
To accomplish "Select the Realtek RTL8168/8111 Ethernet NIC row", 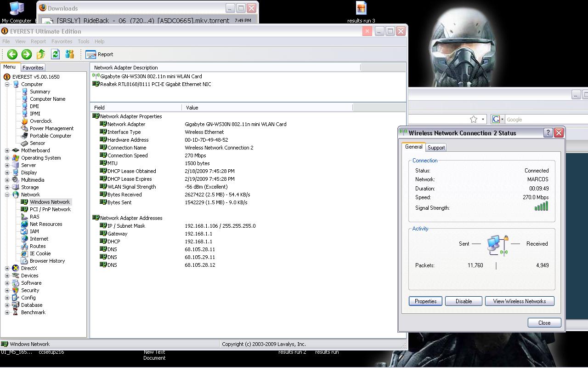I will pos(152,84).
